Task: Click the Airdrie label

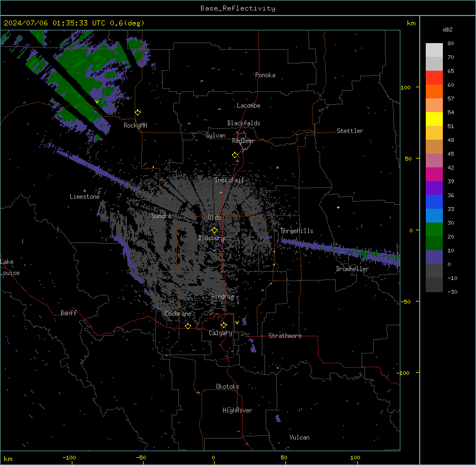Action: coord(223,297)
